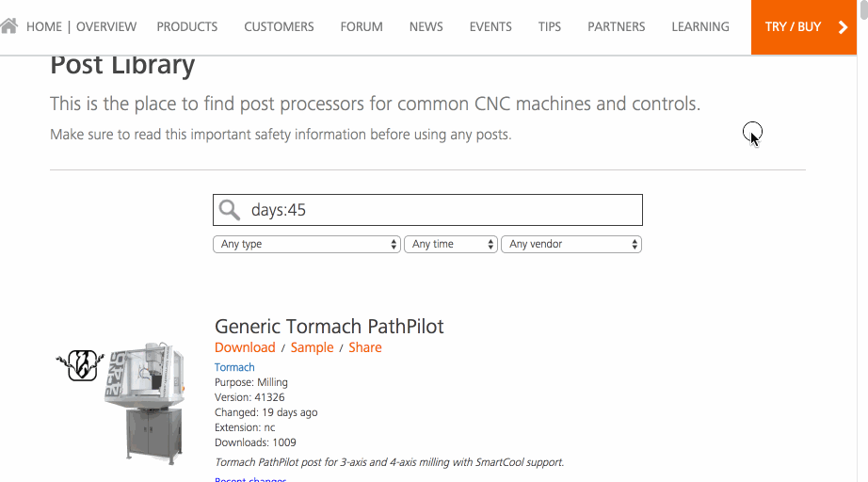Open the Any time filter dropdown

pos(450,244)
